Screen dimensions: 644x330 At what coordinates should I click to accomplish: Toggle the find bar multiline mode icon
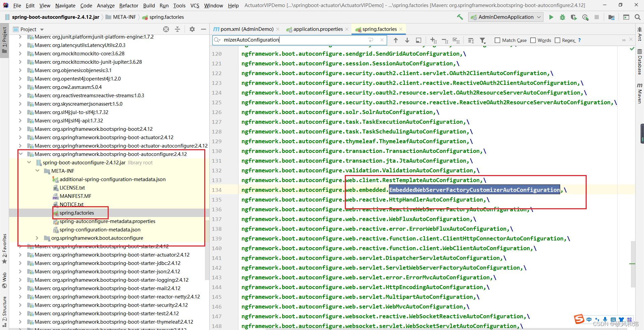tap(471, 40)
